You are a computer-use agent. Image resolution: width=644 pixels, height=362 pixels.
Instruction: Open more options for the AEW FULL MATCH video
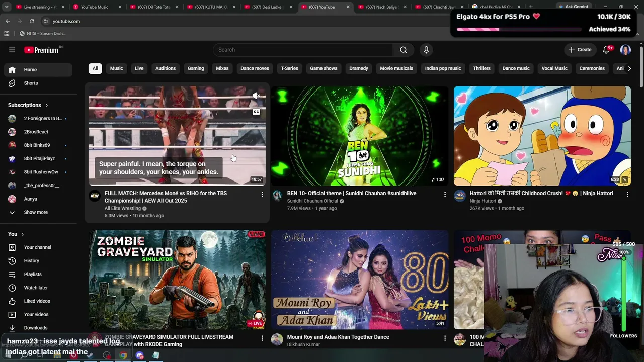pyautogui.click(x=262, y=194)
